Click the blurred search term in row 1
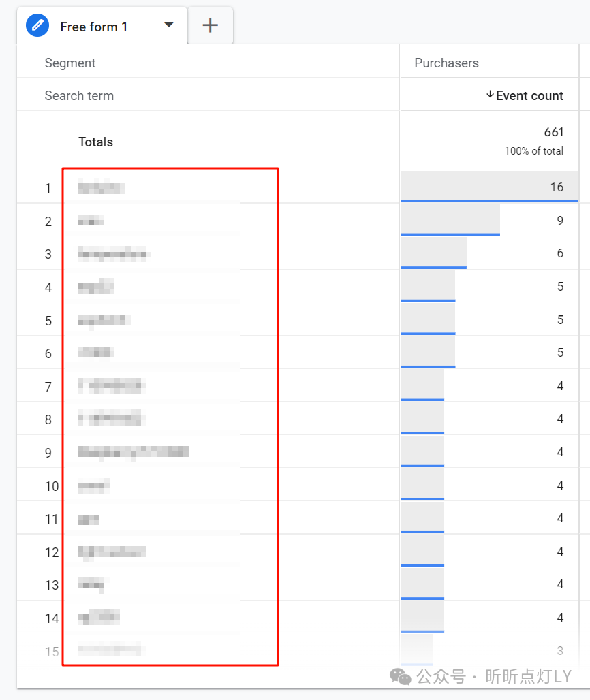Viewport: 590px width, 700px height. pyautogui.click(x=101, y=188)
